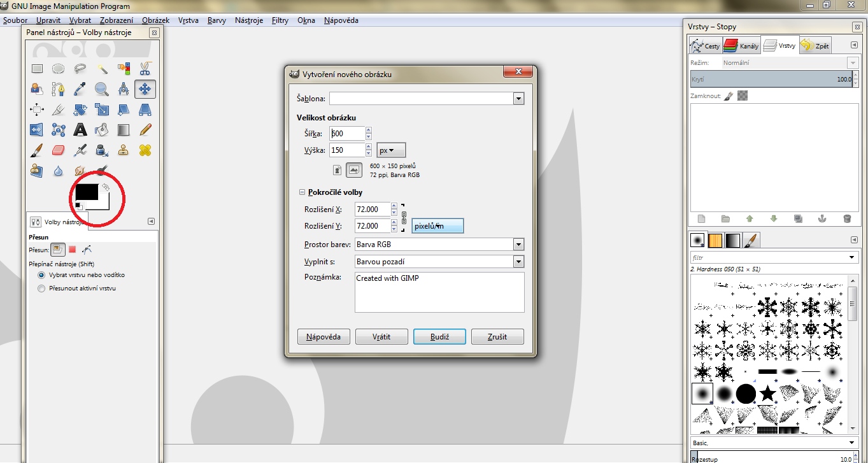Click the Scissors Select tool
The image size is (868, 463).
point(145,68)
